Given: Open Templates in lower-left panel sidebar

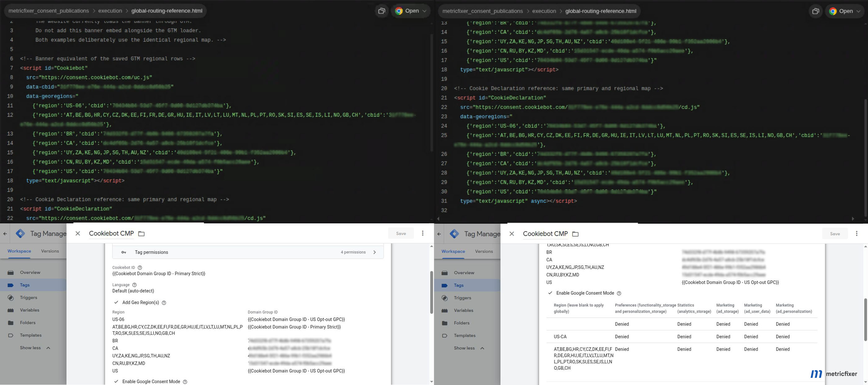Looking at the screenshot, I should click(31, 335).
